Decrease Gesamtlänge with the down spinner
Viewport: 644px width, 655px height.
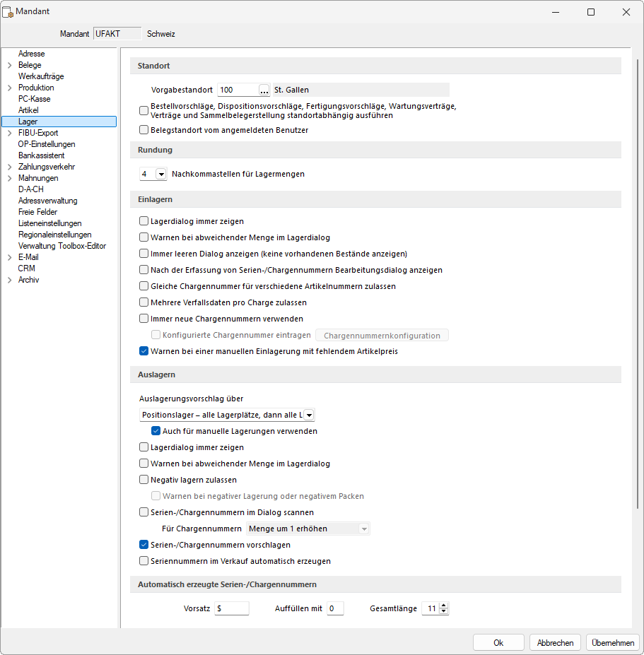444,612
